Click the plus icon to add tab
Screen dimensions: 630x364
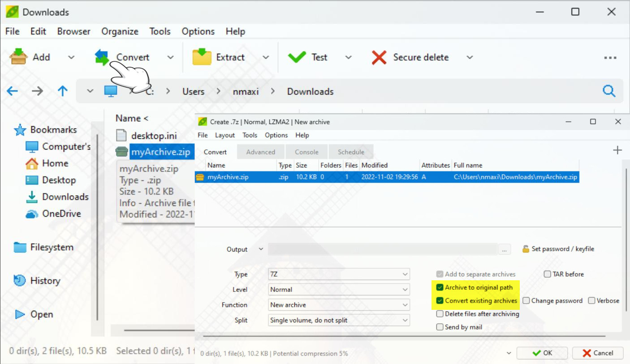617,150
